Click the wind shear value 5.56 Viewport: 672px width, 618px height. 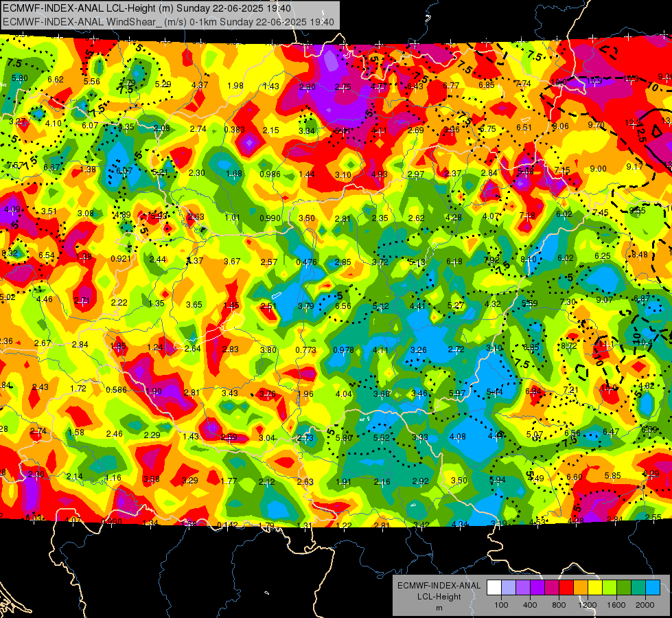pyautogui.click(x=92, y=82)
